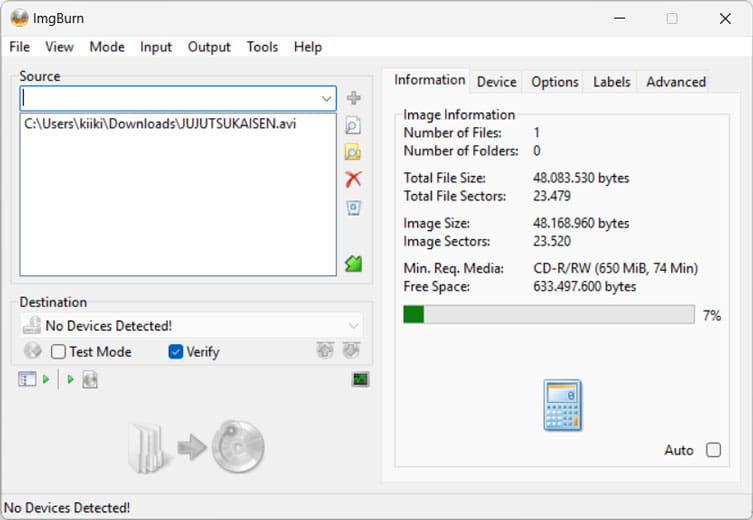Click the large build folder-to-disc icon
Screen dimensions: 753x520
pyautogui.click(x=196, y=447)
